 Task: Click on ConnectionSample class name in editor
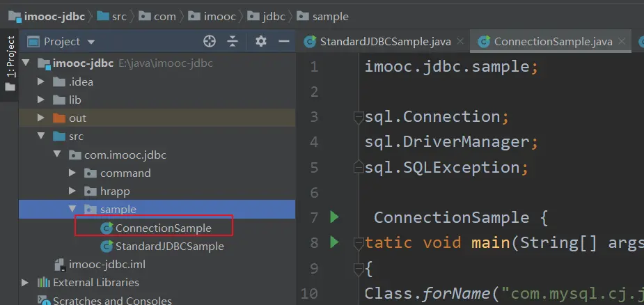pyautogui.click(x=451, y=217)
